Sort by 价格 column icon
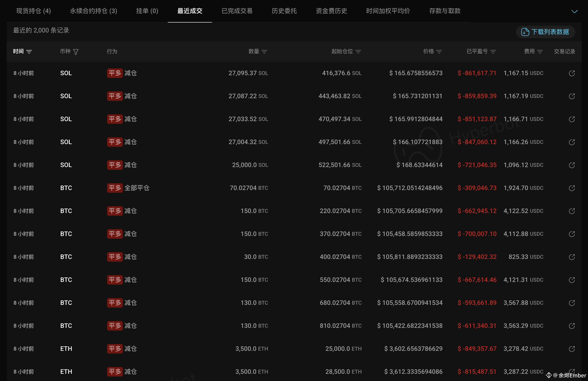The height and width of the screenshot is (381, 588). point(439,52)
